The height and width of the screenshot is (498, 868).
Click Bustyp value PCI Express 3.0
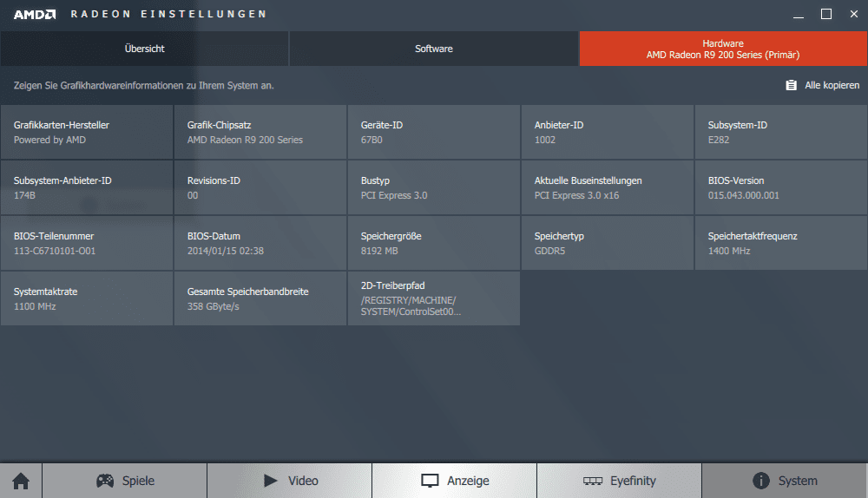tap(394, 195)
